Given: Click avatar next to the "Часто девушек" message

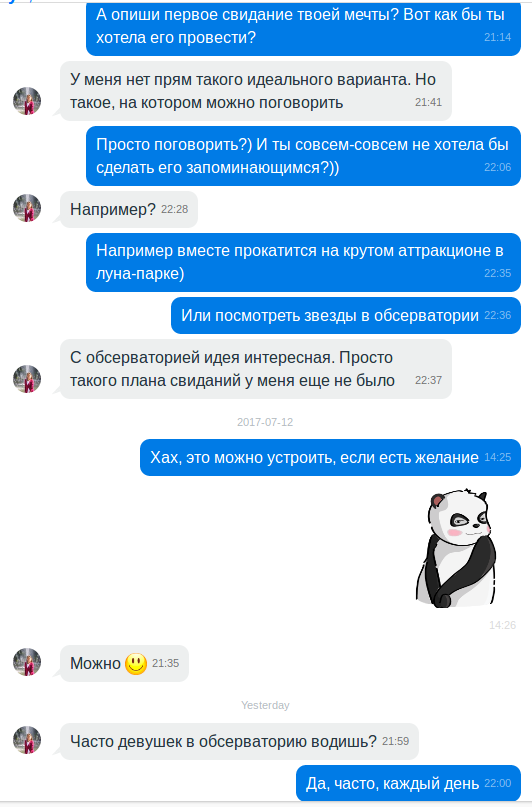Looking at the screenshot, I should [27, 740].
